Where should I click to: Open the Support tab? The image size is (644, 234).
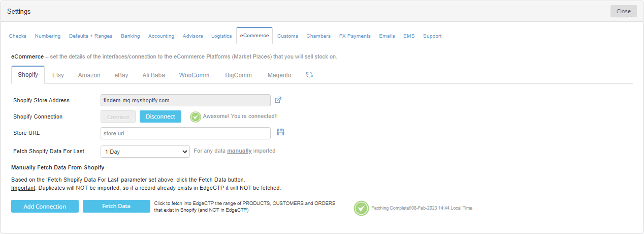click(432, 36)
